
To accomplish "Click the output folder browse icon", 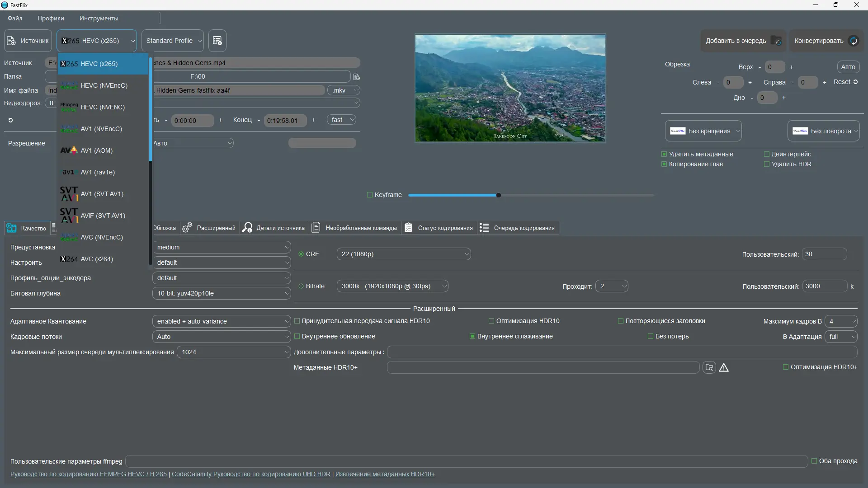I will [356, 77].
